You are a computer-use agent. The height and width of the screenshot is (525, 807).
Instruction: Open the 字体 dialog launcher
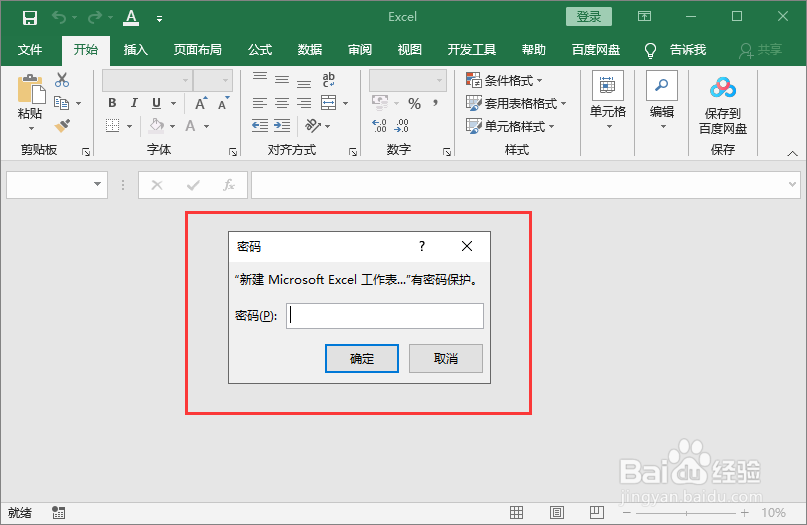tap(233, 152)
